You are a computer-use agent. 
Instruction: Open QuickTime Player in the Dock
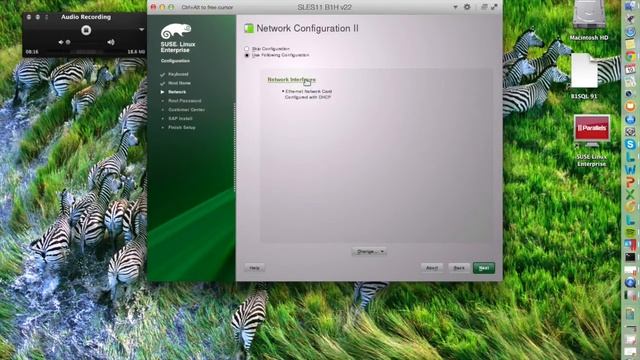tap(630, 282)
